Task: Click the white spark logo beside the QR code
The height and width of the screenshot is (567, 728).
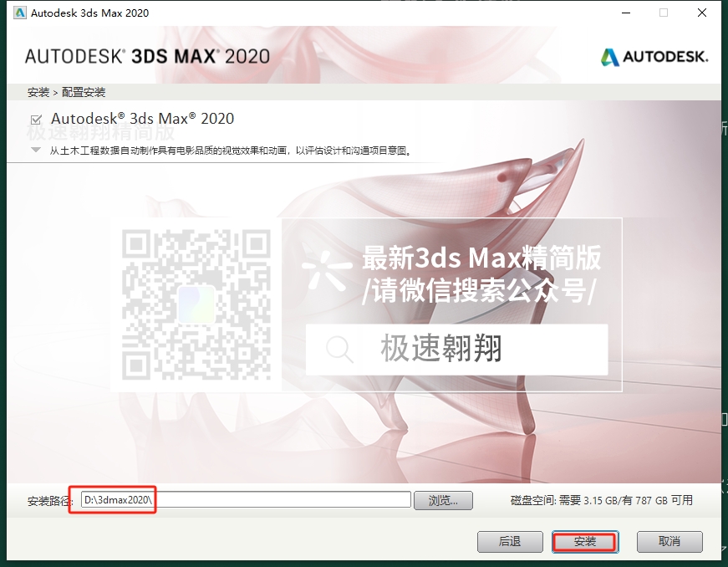Action: [326, 270]
